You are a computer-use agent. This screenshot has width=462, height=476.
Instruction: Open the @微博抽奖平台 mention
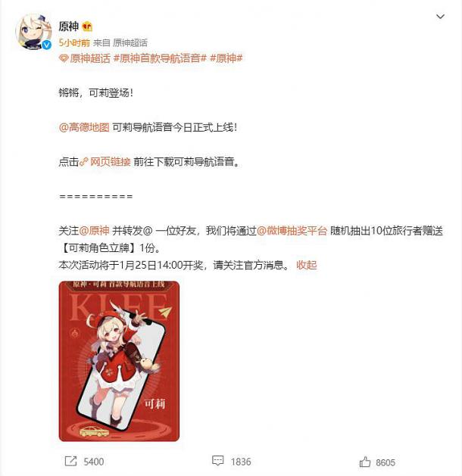point(292,231)
